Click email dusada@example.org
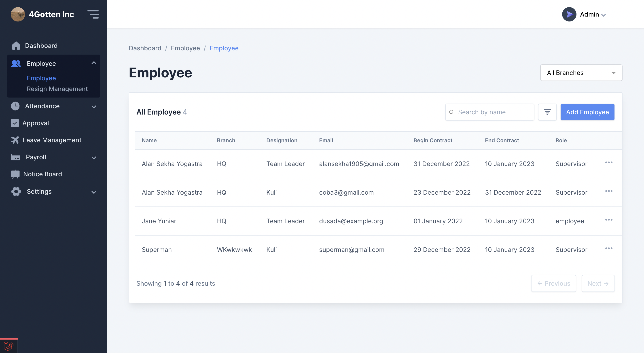The image size is (644, 353). pyautogui.click(x=351, y=221)
